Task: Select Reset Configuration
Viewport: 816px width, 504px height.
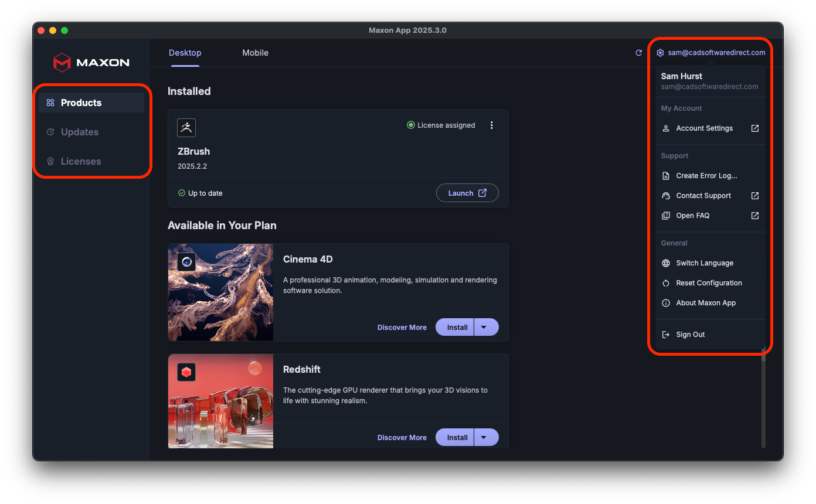Action: [710, 283]
